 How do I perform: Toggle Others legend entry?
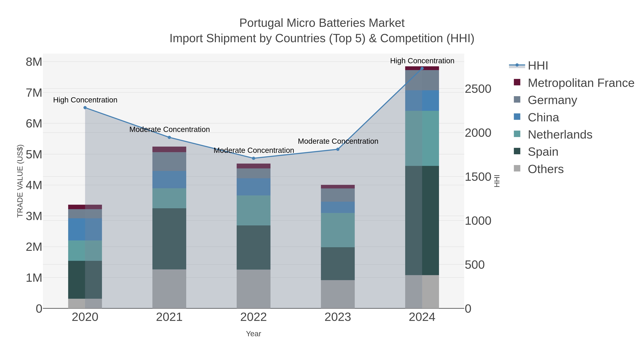click(x=538, y=169)
